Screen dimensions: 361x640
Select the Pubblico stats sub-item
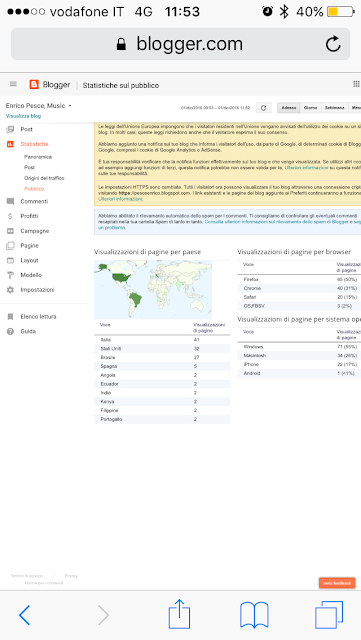coord(34,189)
